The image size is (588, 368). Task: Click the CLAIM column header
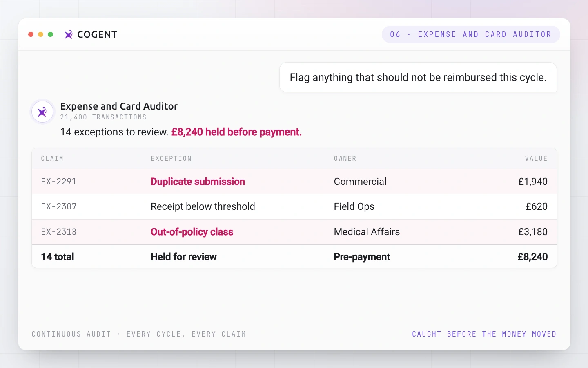(52, 159)
